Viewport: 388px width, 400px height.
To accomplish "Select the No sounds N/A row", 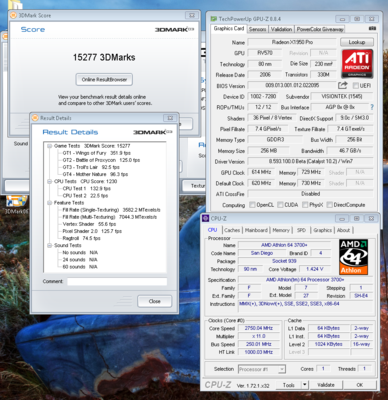I will (x=80, y=253).
